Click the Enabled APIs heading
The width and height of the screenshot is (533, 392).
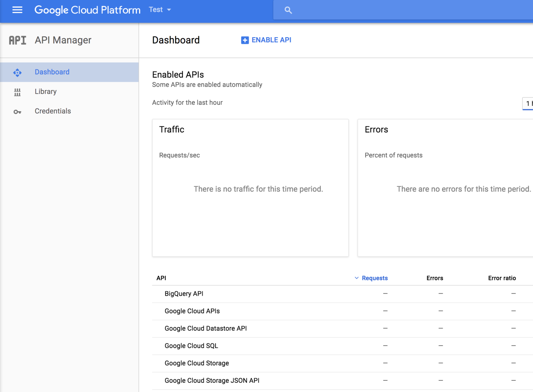click(x=178, y=74)
